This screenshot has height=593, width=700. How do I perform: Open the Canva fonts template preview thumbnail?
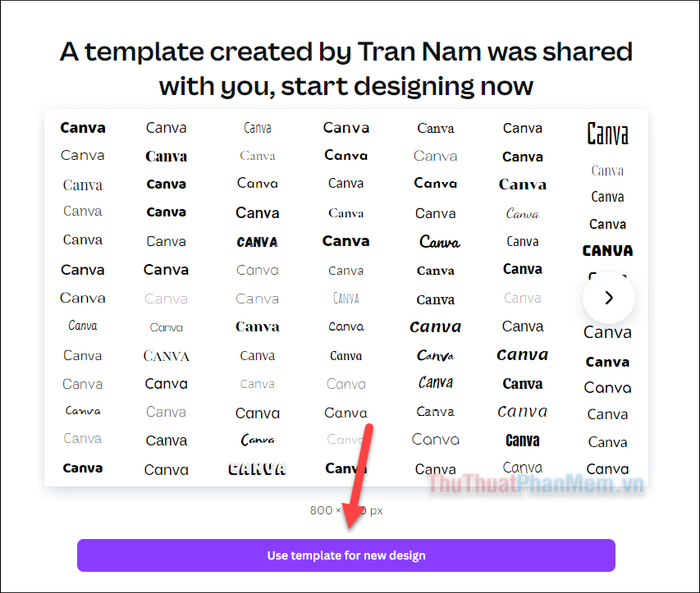[x=346, y=297]
